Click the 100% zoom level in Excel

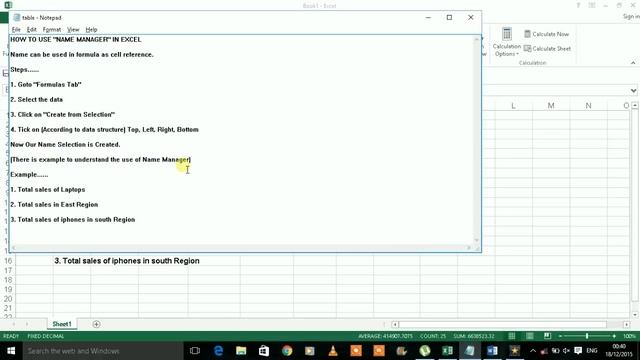(x=629, y=336)
